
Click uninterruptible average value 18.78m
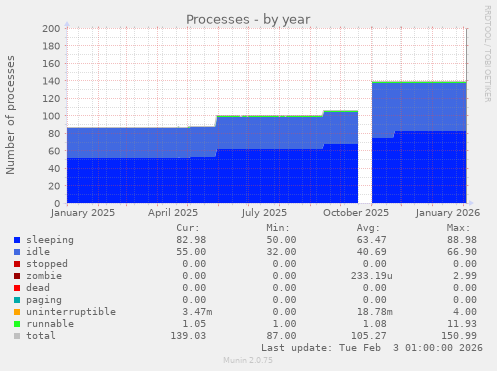pos(374,312)
